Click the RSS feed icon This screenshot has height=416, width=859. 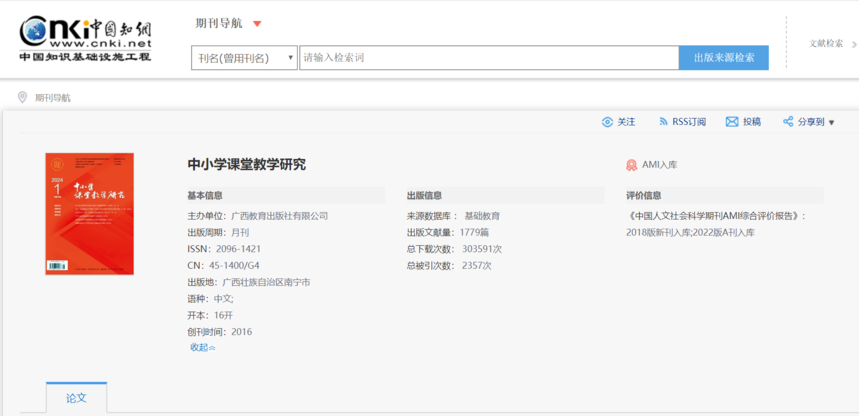(x=663, y=122)
